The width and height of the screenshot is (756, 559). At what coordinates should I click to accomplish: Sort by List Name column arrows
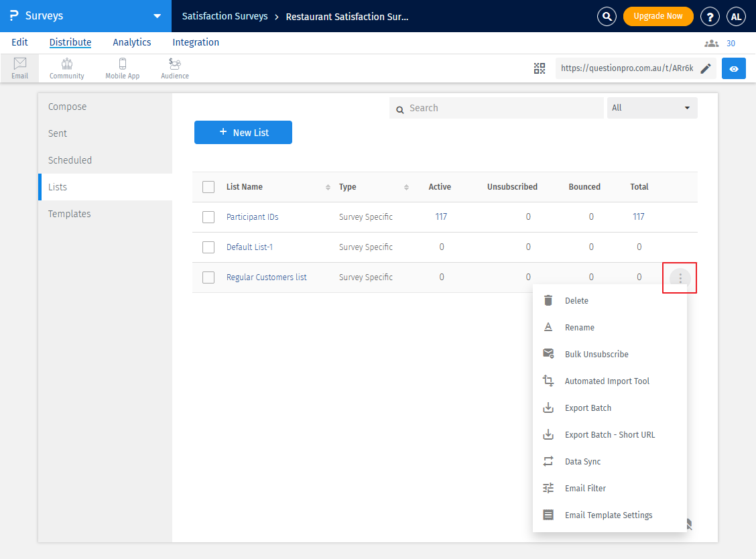coord(328,187)
